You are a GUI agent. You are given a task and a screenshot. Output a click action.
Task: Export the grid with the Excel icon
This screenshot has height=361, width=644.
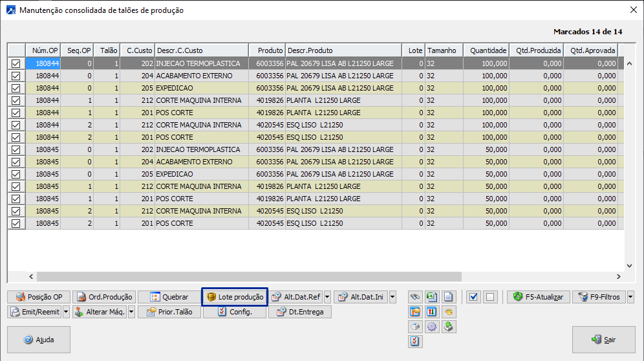point(432,297)
